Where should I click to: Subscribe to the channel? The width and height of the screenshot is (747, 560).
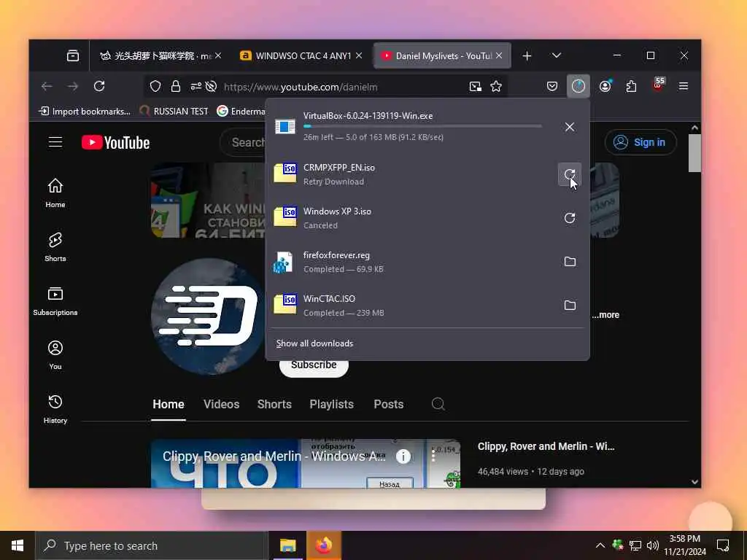pyautogui.click(x=314, y=365)
